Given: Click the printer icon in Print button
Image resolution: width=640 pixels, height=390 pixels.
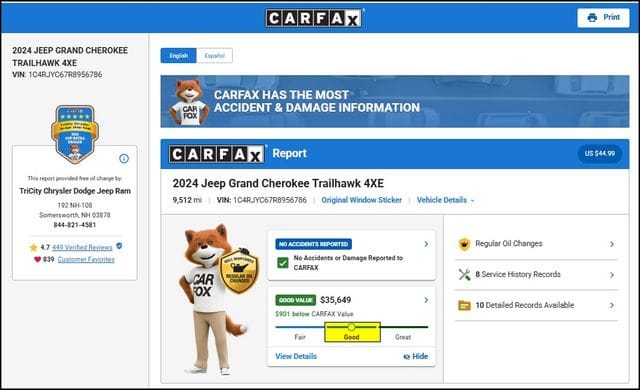Looking at the screenshot, I should 592,18.
